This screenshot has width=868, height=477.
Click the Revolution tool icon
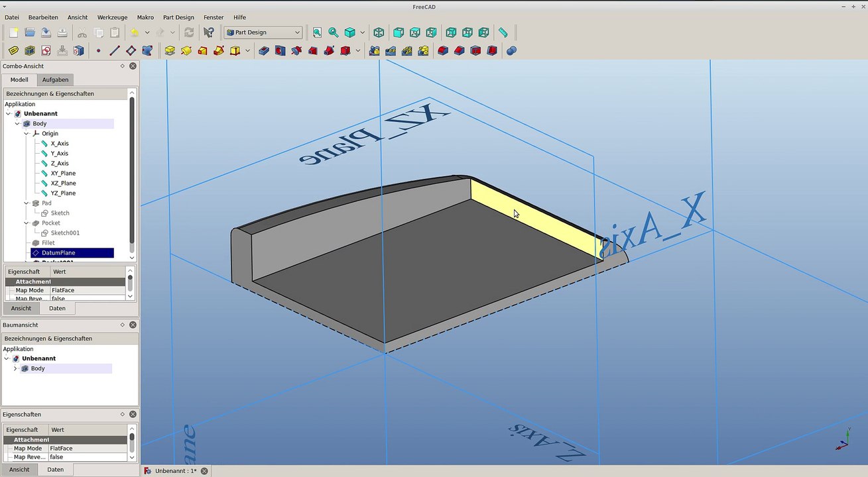pos(186,50)
